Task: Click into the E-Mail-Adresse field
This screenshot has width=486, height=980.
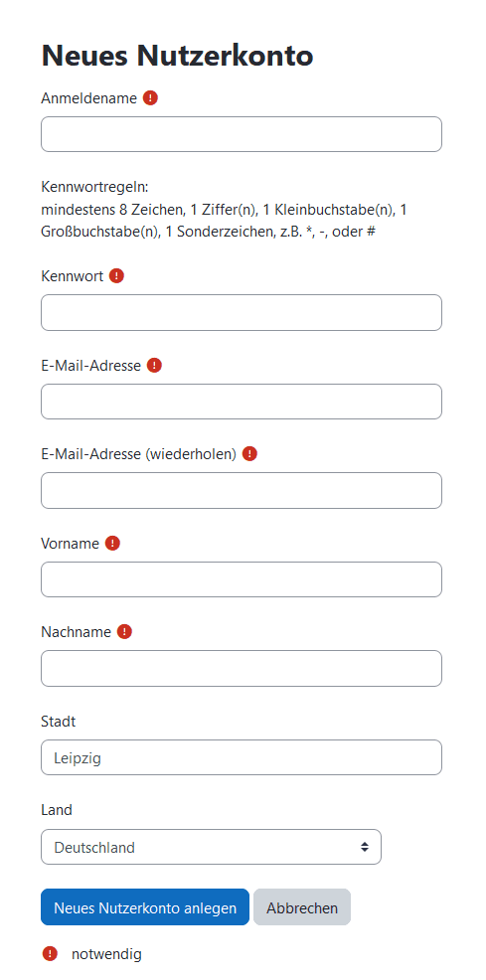Action: [242, 402]
